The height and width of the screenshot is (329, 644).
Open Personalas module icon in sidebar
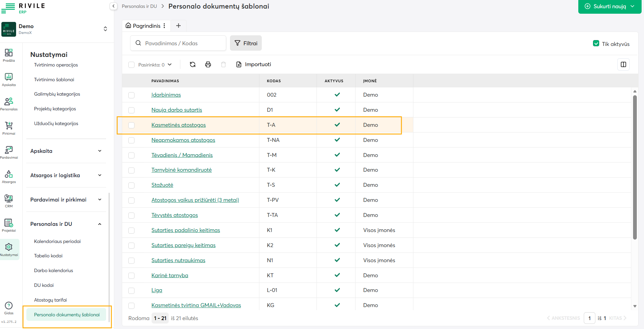tap(9, 104)
